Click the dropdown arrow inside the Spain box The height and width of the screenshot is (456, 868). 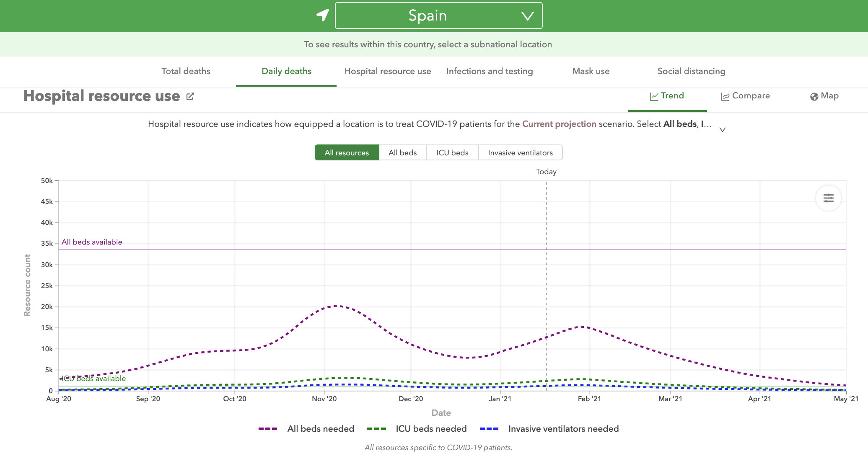527,15
